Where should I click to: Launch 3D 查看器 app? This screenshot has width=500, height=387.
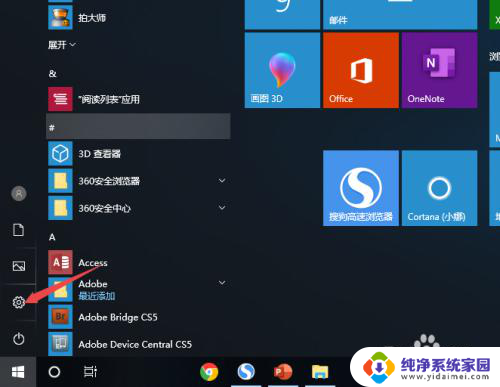[138, 154]
